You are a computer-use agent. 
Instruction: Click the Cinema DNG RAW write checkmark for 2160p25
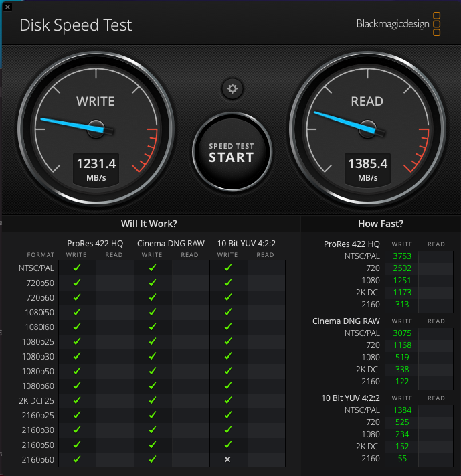point(153,415)
